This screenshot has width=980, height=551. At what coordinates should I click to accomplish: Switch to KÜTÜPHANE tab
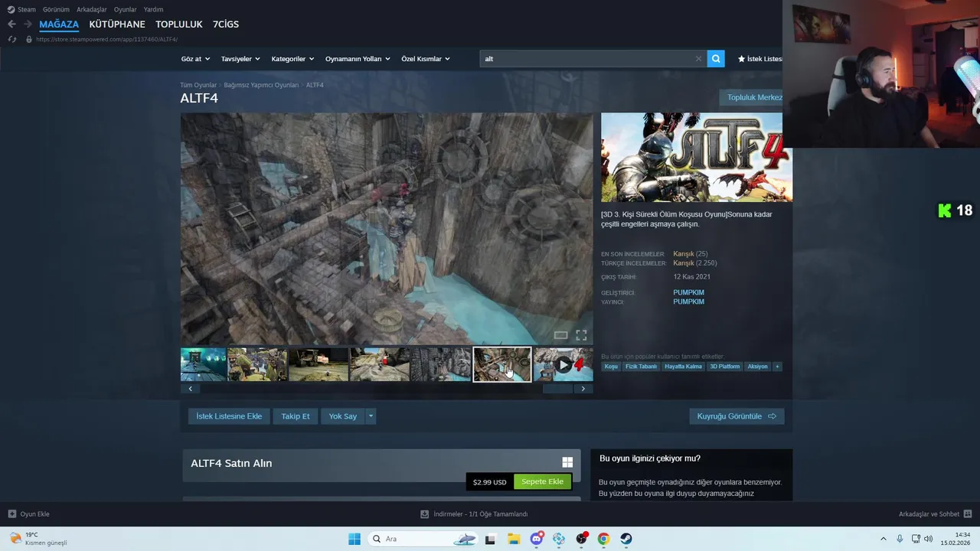[x=117, y=24]
